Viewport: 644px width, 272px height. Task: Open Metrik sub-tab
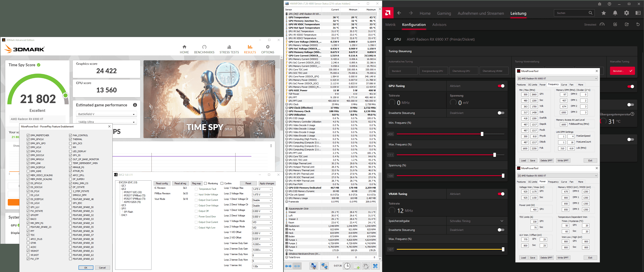(390, 25)
